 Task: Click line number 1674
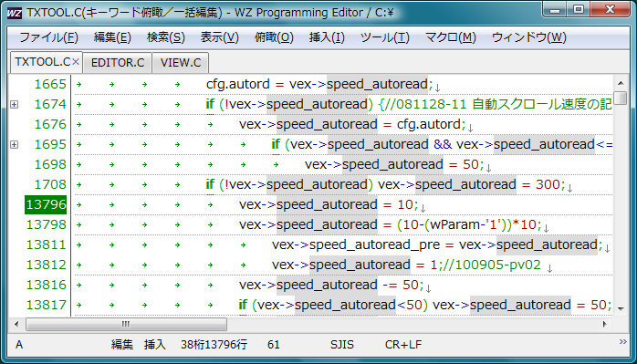50,104
